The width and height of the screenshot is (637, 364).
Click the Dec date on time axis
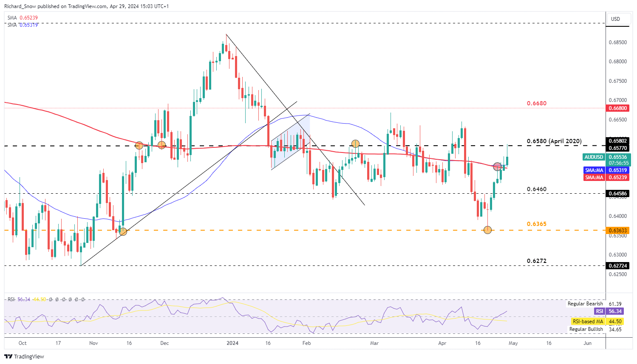(x=164, y=343)
